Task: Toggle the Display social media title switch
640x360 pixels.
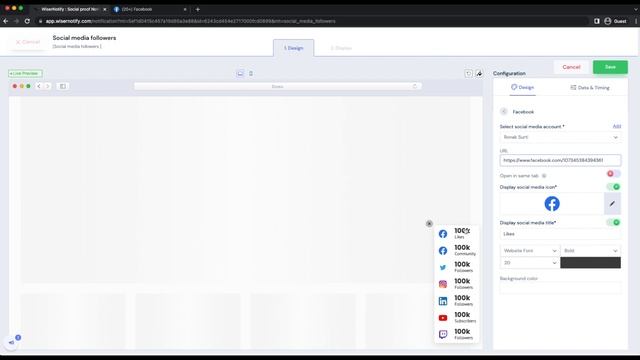Action: 613,222
